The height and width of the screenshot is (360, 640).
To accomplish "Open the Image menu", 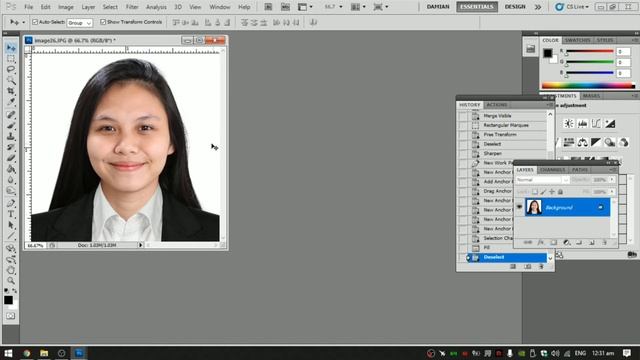I will coord(66,7).
